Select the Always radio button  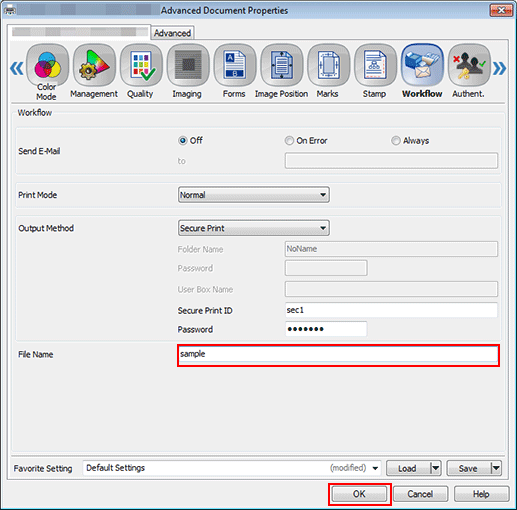(x=396, y=141)
